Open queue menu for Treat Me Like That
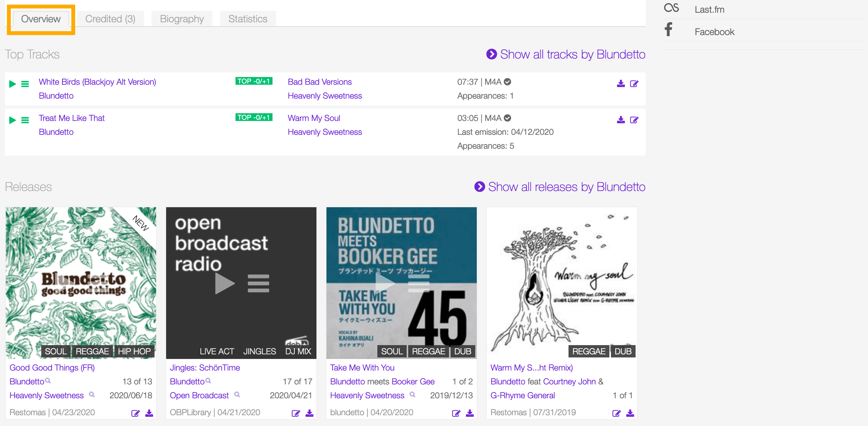This screenshot has height=426, width=868. pos(25,120)
